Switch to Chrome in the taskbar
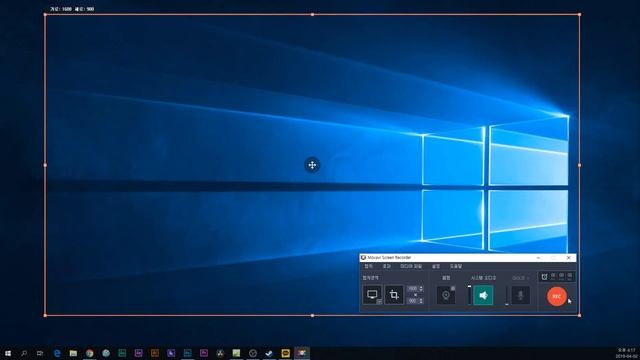Viewport: 640px width, 360px height. coord(89,353)
